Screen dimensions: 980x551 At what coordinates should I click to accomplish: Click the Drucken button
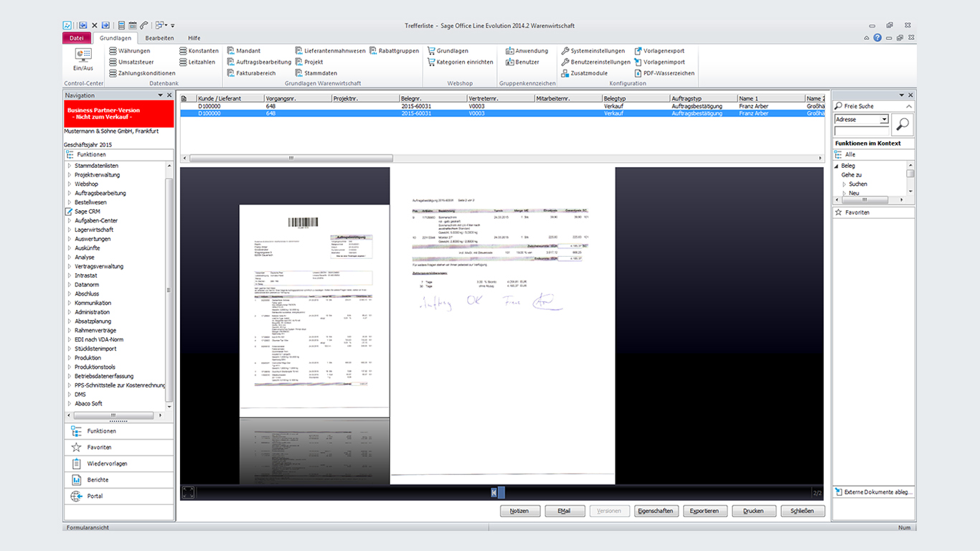754,511
